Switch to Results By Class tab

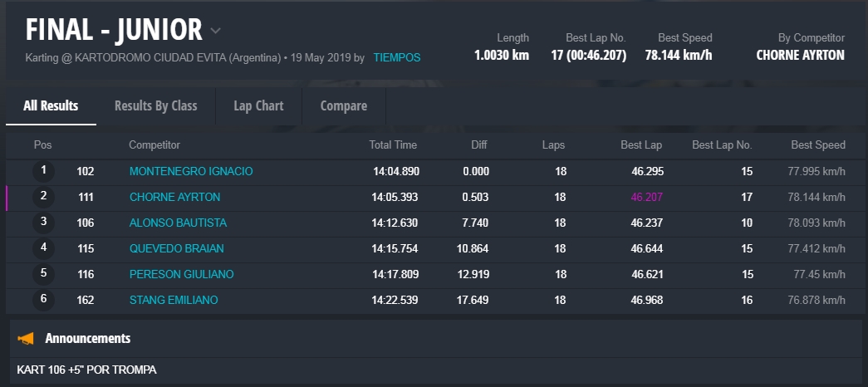155,105
